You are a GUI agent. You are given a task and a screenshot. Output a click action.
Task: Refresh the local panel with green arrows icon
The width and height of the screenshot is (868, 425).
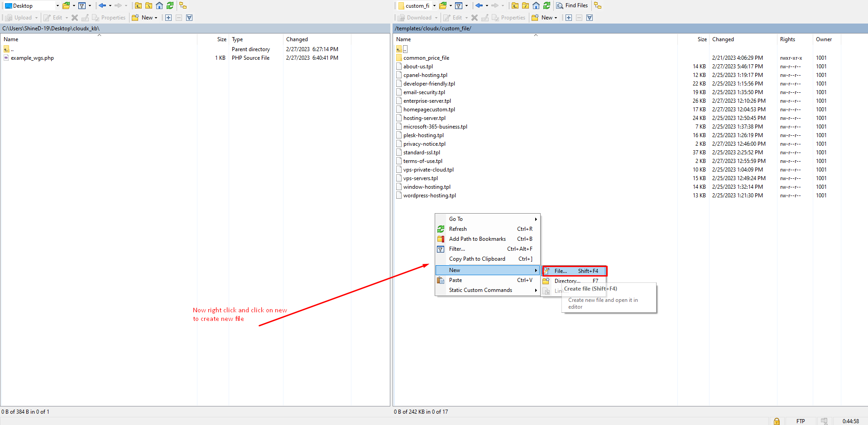click(x=170, y=5)
